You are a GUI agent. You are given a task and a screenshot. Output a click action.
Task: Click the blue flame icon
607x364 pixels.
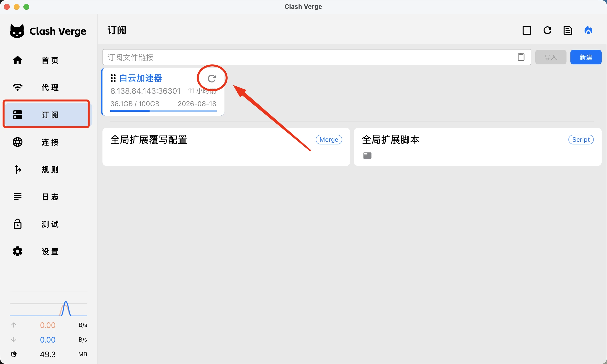click(x=588, y=30)
